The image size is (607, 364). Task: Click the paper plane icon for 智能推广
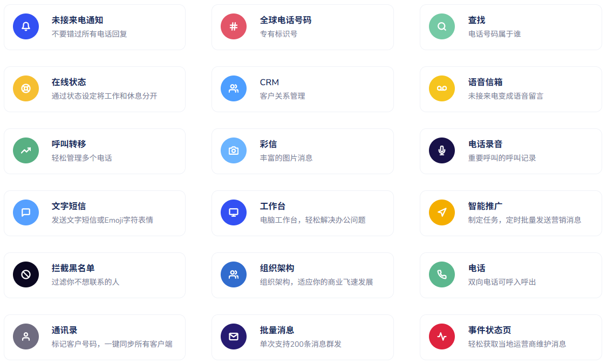click(442, 212)
